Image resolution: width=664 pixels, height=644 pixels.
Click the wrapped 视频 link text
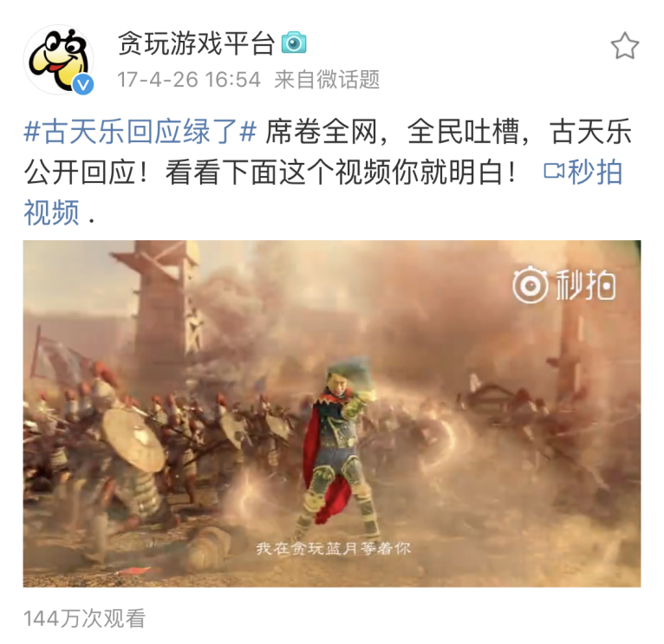pyautogui.click(x=52, y=212)
